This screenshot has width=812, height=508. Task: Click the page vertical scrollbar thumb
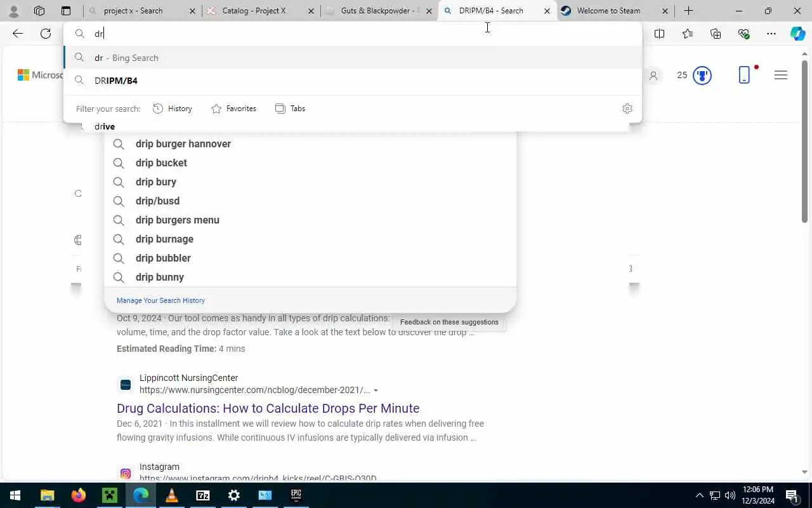click(x=804, y=141)
